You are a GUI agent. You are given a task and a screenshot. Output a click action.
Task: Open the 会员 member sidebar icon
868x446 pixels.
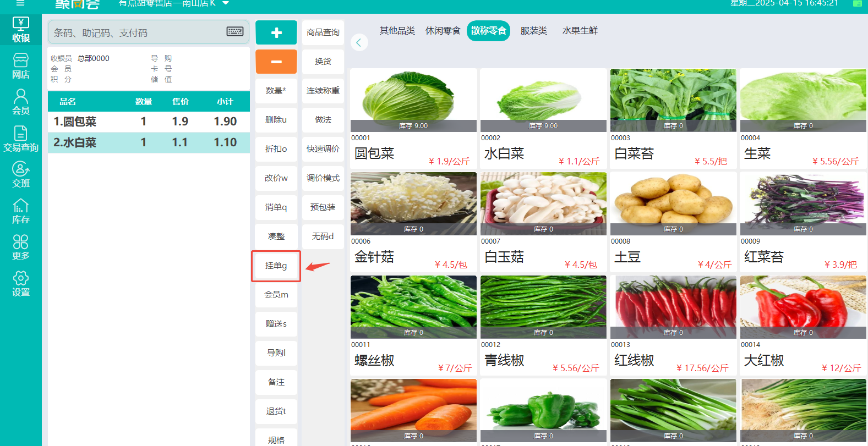[x=21, y=102]
